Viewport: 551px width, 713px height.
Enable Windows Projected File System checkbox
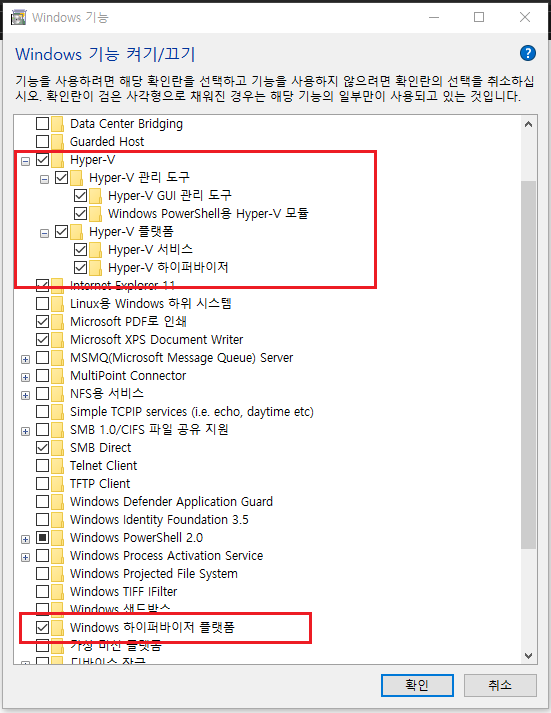(42, 573)
